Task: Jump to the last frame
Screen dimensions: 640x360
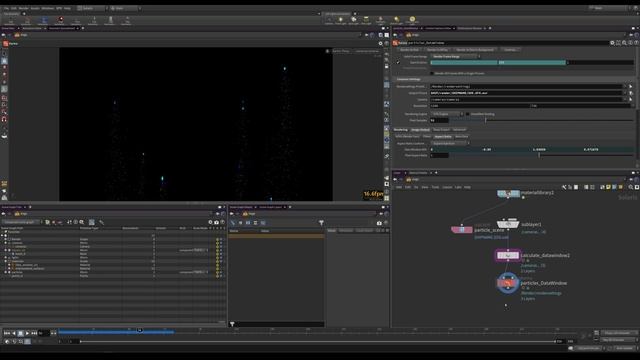Action: point(34,333)
